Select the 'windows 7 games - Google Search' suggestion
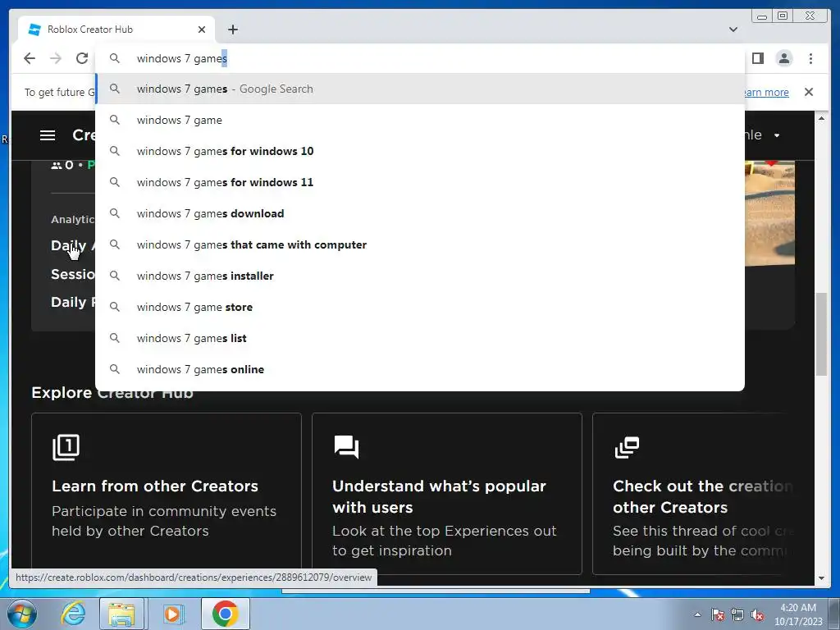 419,89
